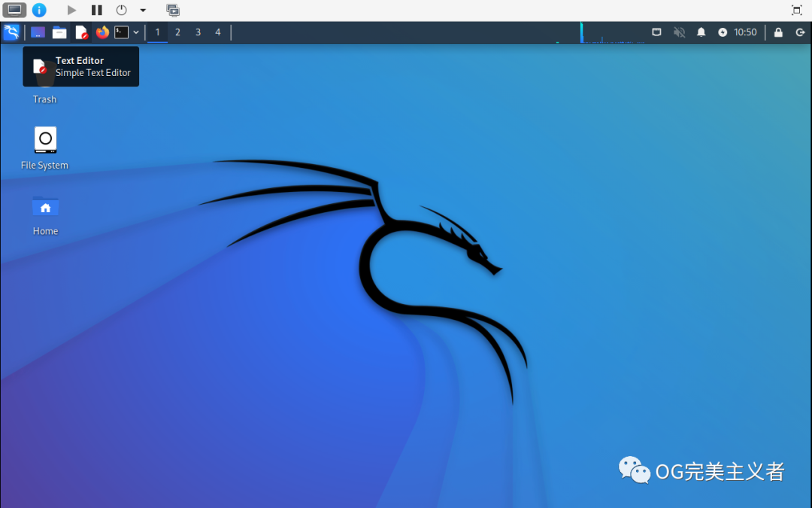Start the VM with the play button
The height and width of the screenshot is (508, 812).
71,10
